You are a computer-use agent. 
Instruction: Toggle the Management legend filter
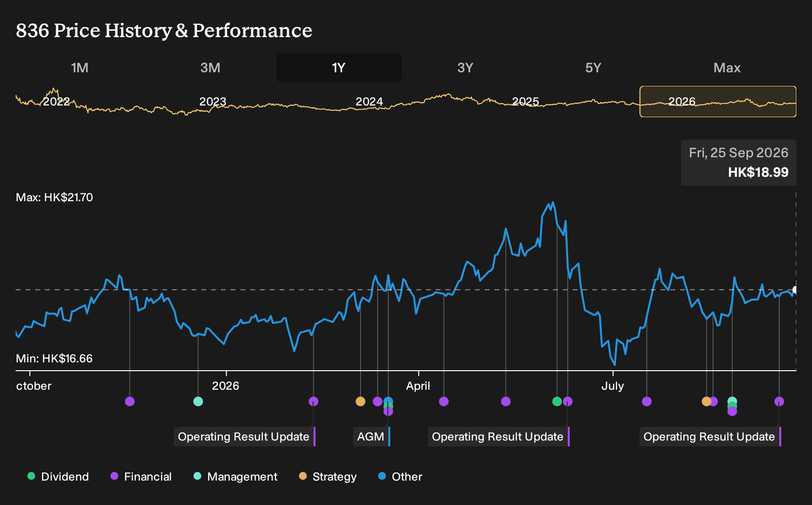coord(235,476)
